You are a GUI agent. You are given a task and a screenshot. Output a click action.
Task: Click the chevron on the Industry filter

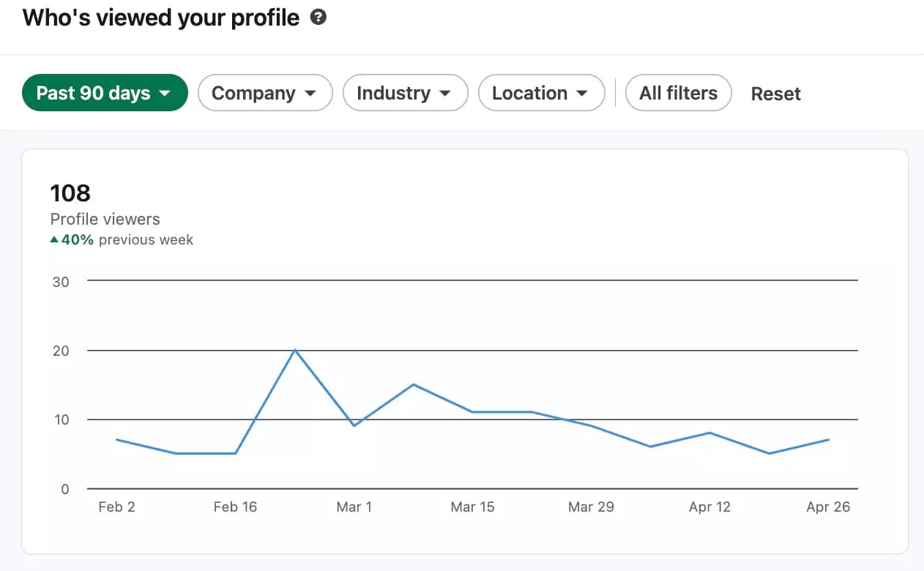(445, 93)
